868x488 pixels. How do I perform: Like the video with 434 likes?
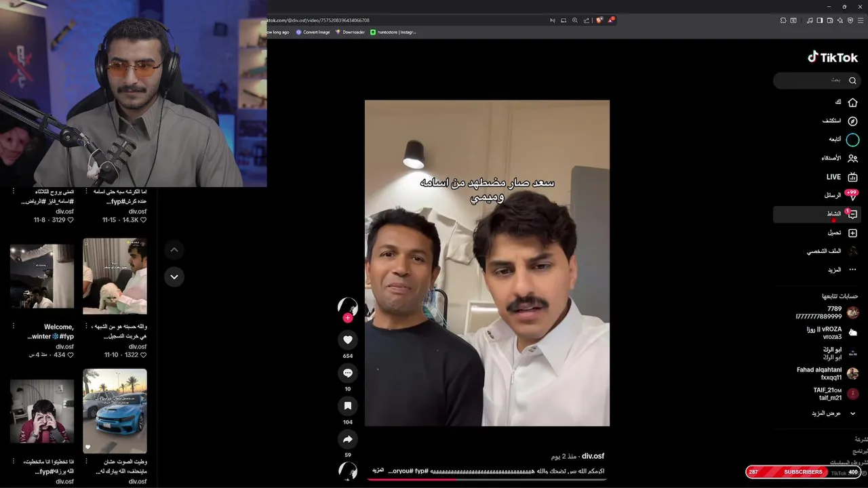71,355
